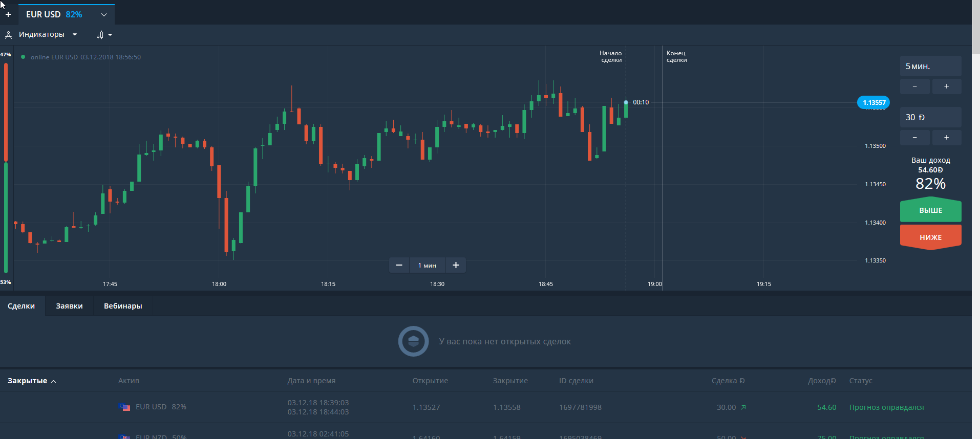This screenshot has width=980, height=439.
Task: Click the Индикаторы compass icon
Action: 8,35
